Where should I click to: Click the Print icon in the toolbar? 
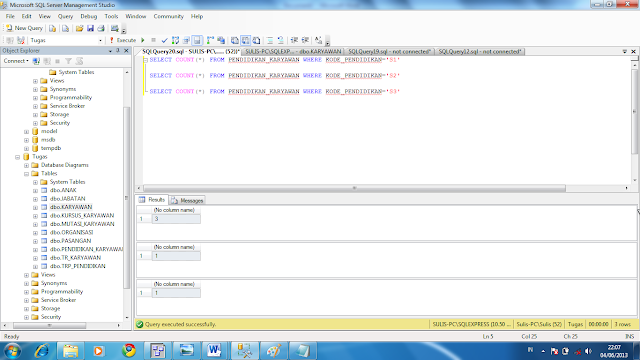pyautogui.click(x=101, y=28)
